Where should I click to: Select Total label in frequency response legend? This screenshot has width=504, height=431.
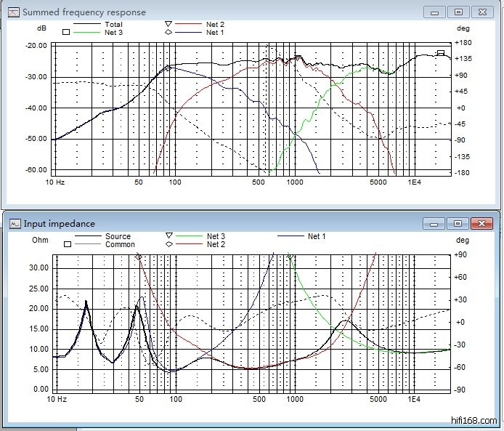113,24
